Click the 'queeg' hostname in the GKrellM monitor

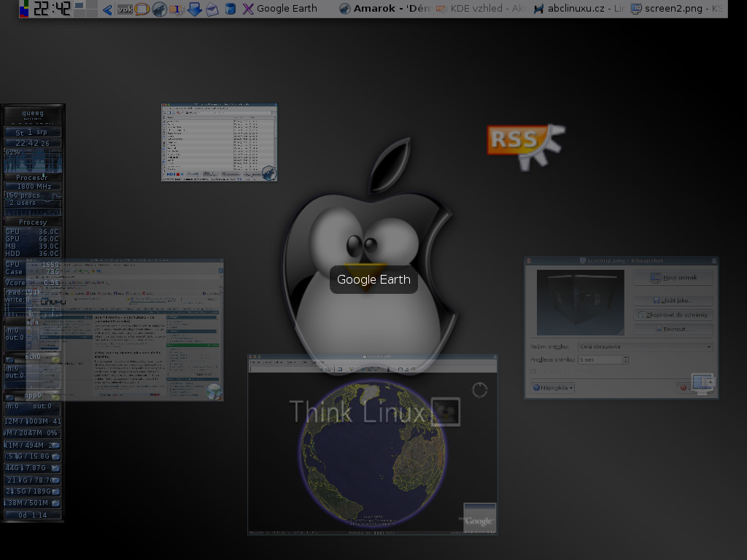click(33, 113)
